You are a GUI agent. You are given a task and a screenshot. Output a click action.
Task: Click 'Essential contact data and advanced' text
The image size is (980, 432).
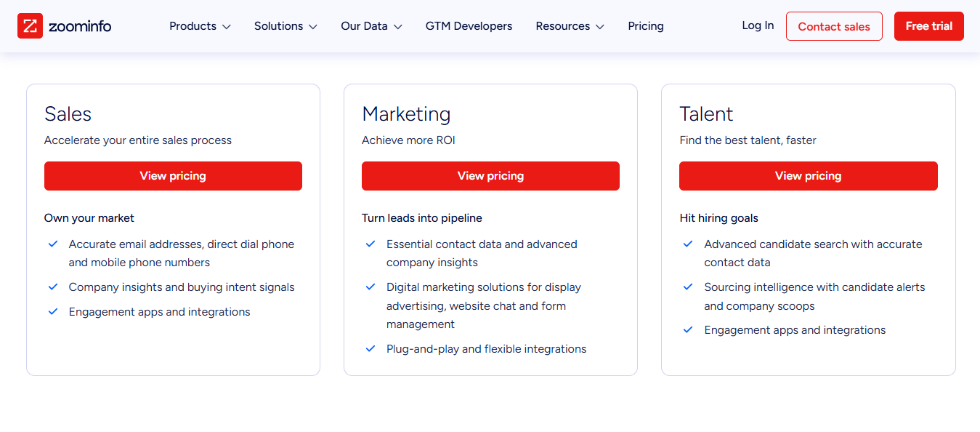(x=482, y=244)
